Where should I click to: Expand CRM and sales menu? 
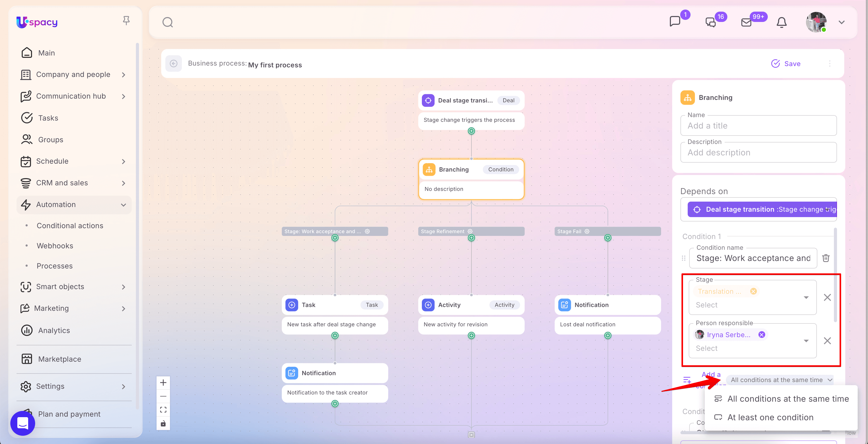coord(123,183)
